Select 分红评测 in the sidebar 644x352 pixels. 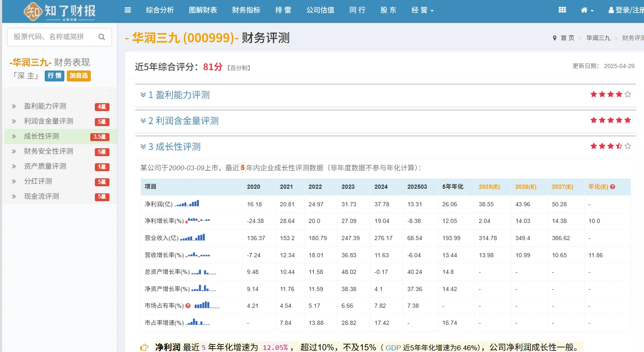pyautogui.click(x=38, y=181)
